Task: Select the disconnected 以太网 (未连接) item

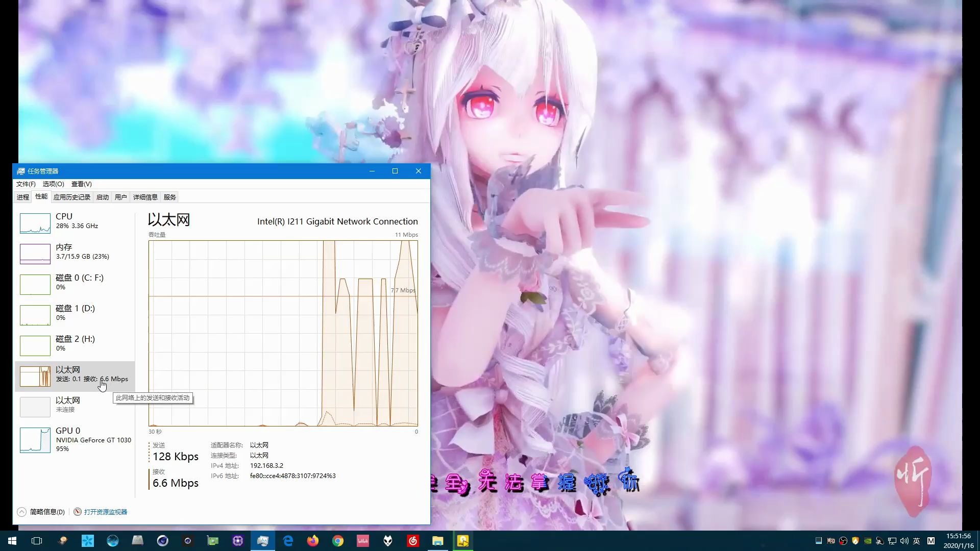Action: pyautogui.click(x=75, y=407)
